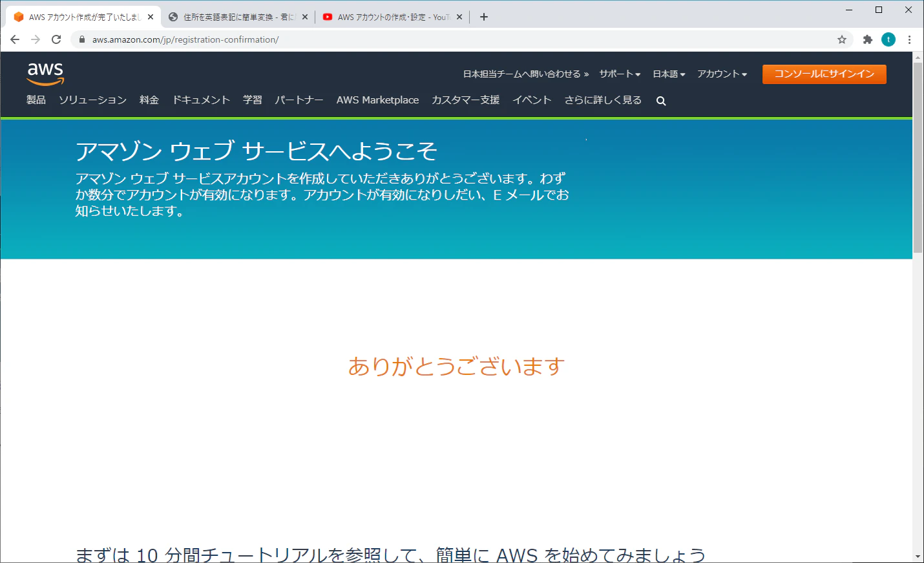
Task: Open AWS Marketplace nav item
Action: (x=377, y=100)
